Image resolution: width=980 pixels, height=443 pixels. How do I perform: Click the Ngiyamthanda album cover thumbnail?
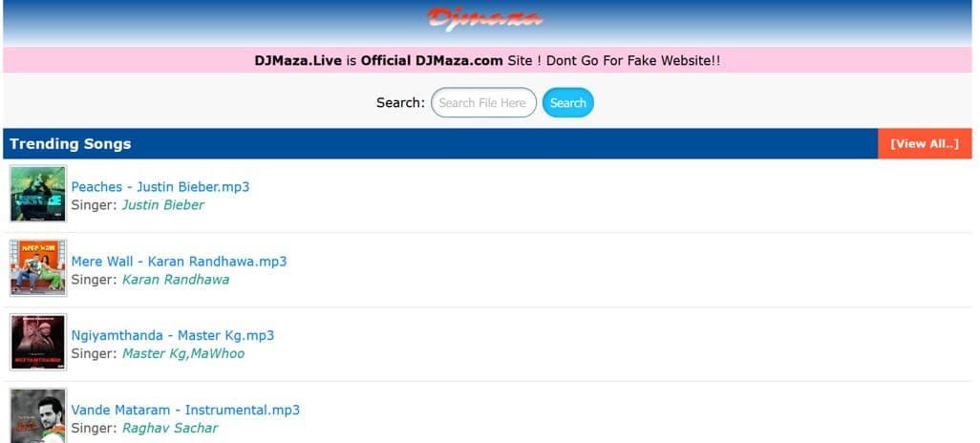(38, 343)
